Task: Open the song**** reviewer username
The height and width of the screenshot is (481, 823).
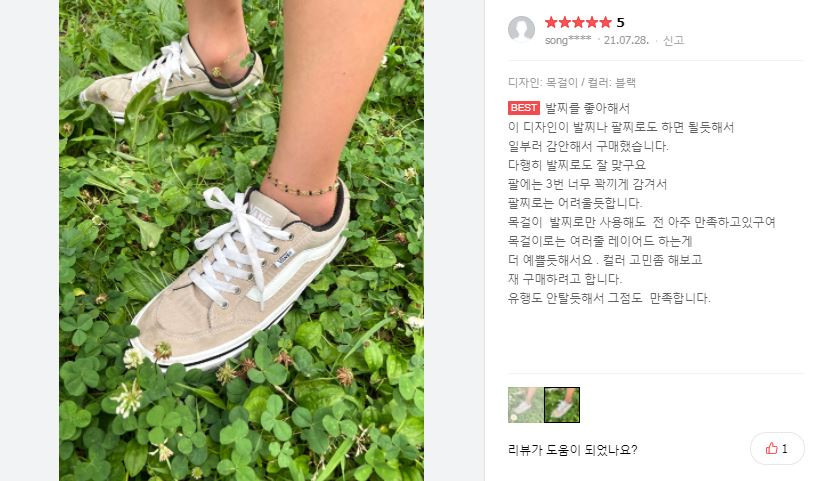Action: tap(568, 40)
